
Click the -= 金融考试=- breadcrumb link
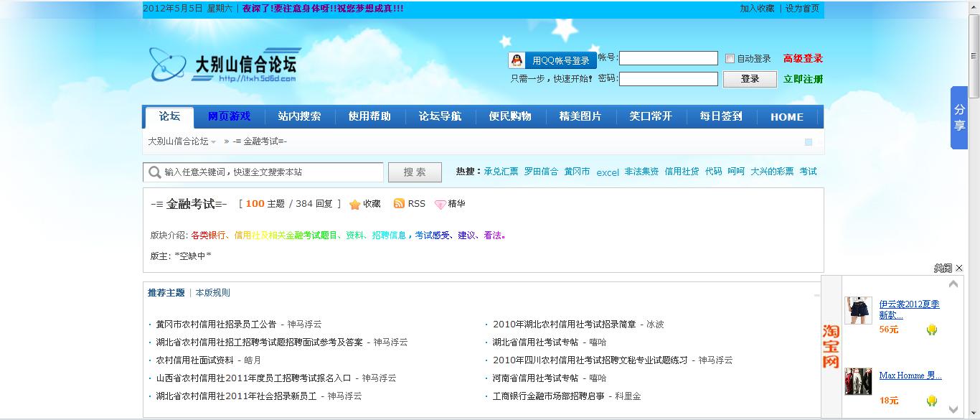point(260,141)
